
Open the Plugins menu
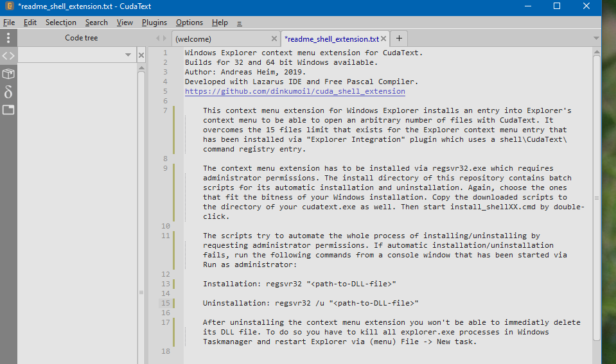coord(154,22)
